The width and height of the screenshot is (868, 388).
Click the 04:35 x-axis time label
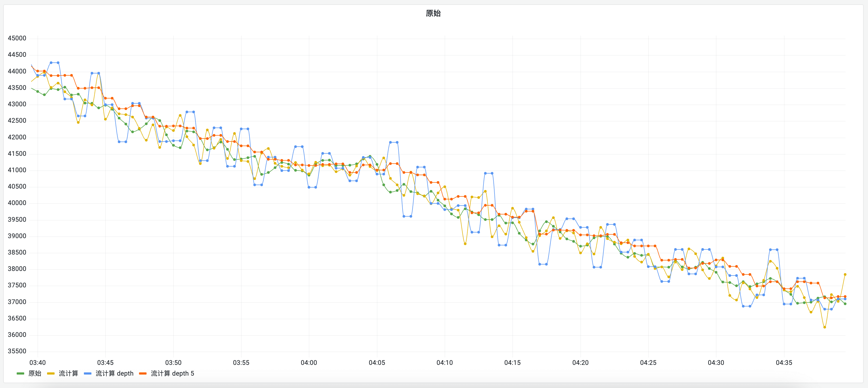point(784,363)
